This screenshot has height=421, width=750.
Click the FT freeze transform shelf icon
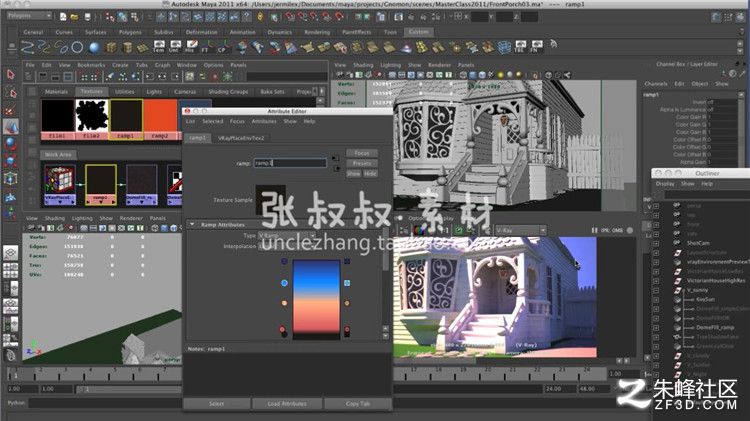point(206,47)
